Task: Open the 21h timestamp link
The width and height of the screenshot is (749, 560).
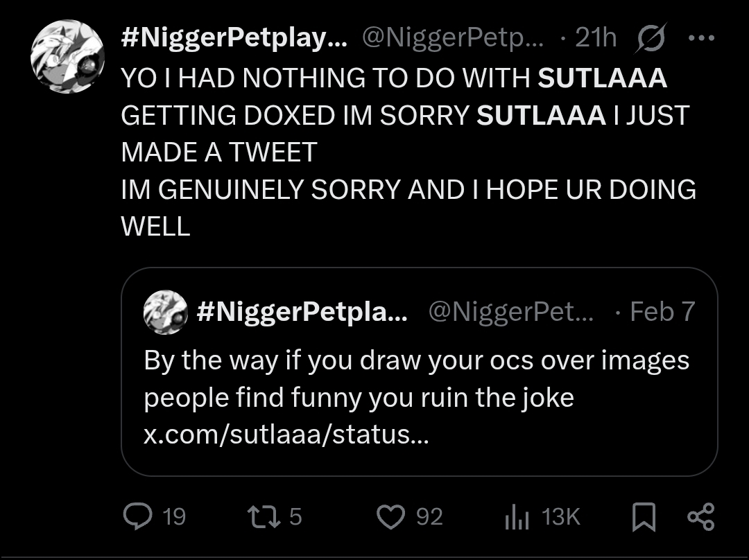Action: (595, 39)
